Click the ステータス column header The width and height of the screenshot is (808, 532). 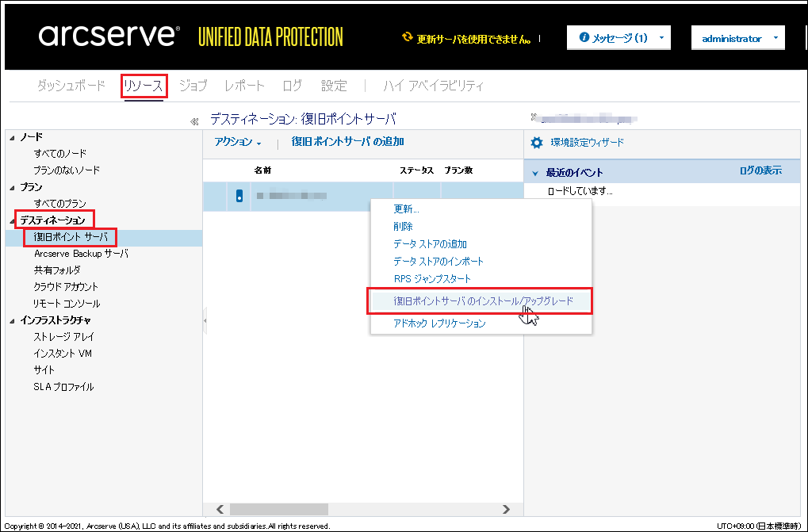click(x=417, y=170)
